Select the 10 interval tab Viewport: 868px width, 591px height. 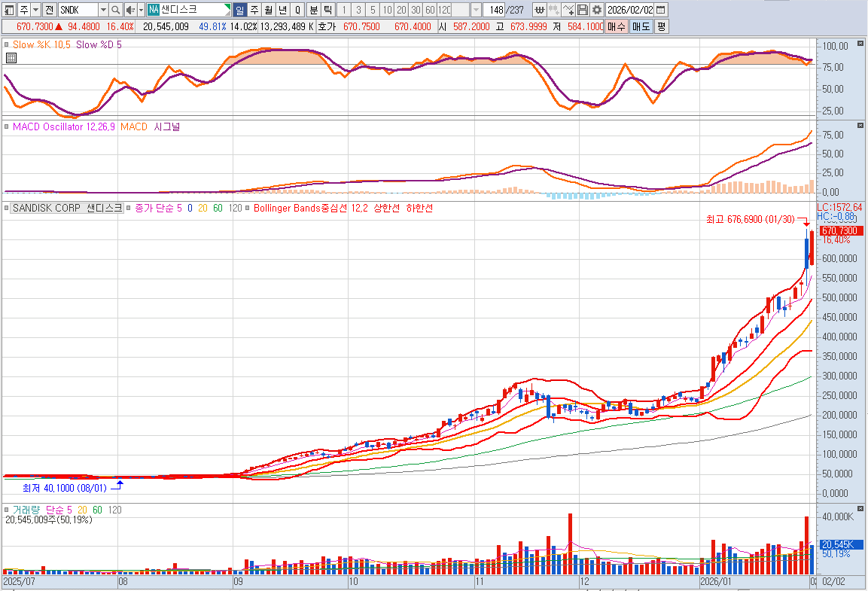386,10
